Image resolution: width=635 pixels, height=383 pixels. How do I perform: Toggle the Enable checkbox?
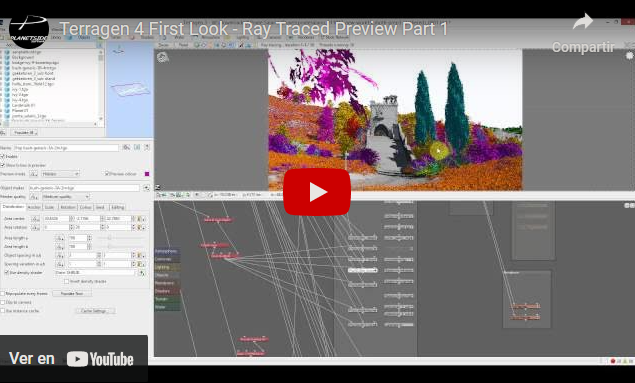[3, 156]
